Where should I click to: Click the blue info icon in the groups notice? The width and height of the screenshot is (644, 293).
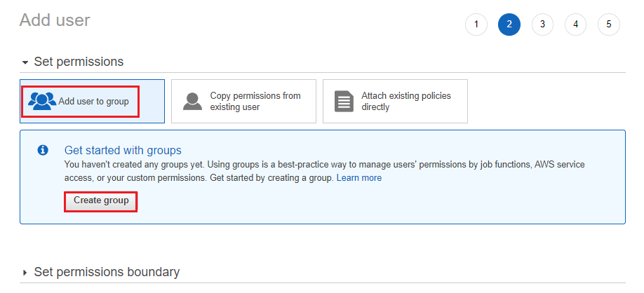coord(43,150)
